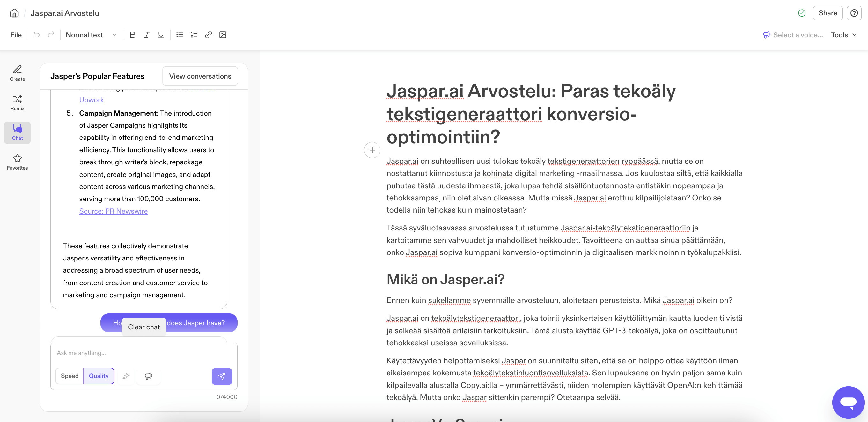Go to the home icon
This screenshot has height=422, width=868.
pyautogui.click(x=14, y=13)
